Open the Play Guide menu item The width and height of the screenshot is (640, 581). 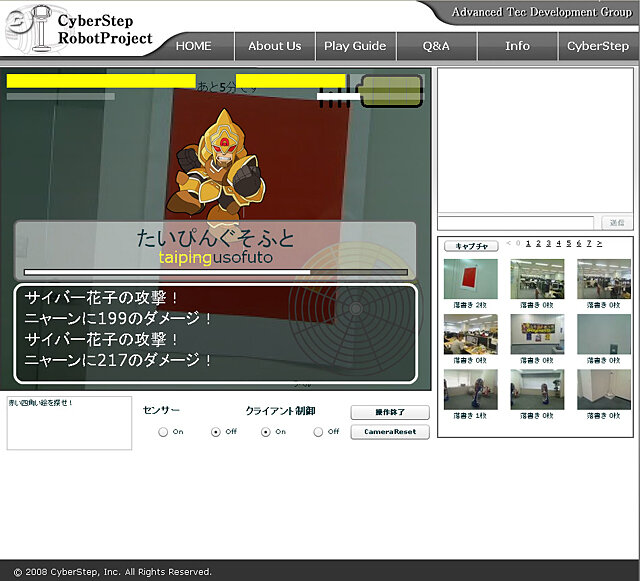pyautogui.click(x=355, y=46)
